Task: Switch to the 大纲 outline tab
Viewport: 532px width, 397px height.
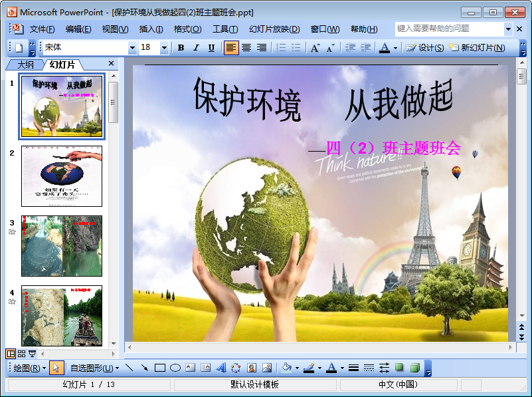Action: click(25, 65)
